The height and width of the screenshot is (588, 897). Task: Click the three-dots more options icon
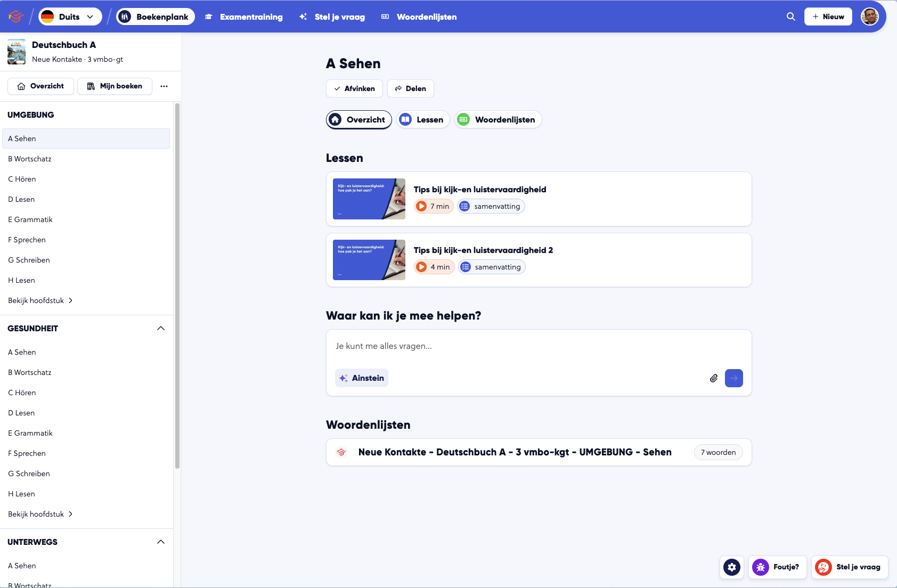tap(164, 86)
